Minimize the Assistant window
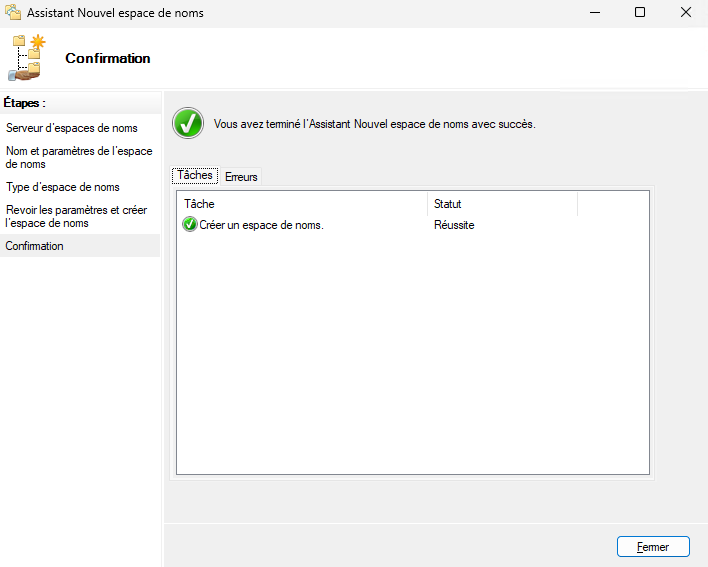708x567 pixels. 594,13
